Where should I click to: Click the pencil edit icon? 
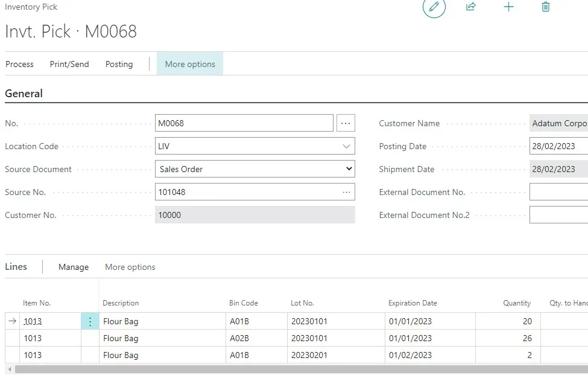pos(434,7)
